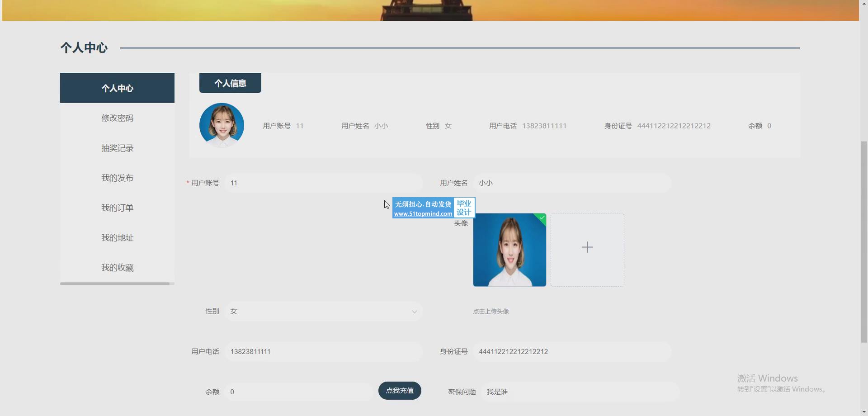Select 抽奖记录 sidebar entry
Viewport: 868px width, 416px height.
coord(117,148)
